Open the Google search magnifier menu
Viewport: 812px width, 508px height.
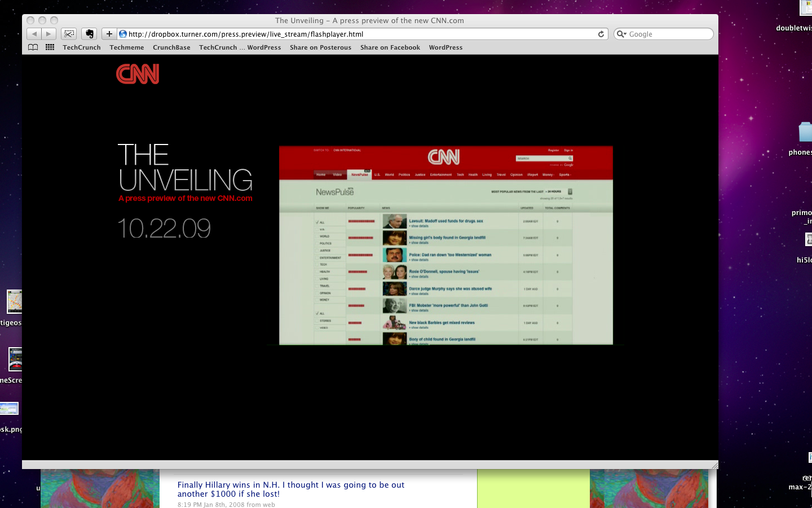(x=622, y=34)
